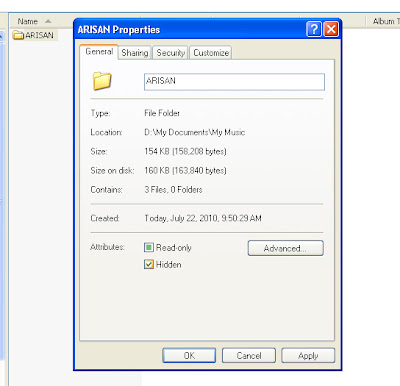Click the help question mark button in title bar

(314, 29)
